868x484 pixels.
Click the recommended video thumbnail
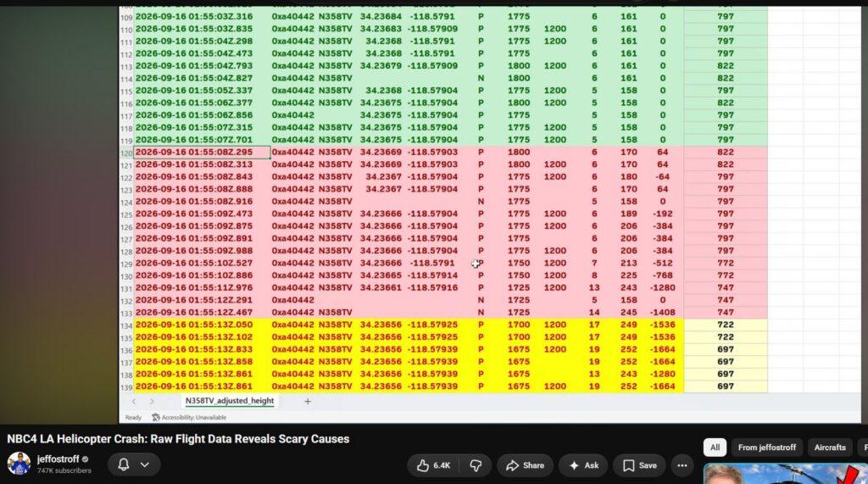click(785, 474)
